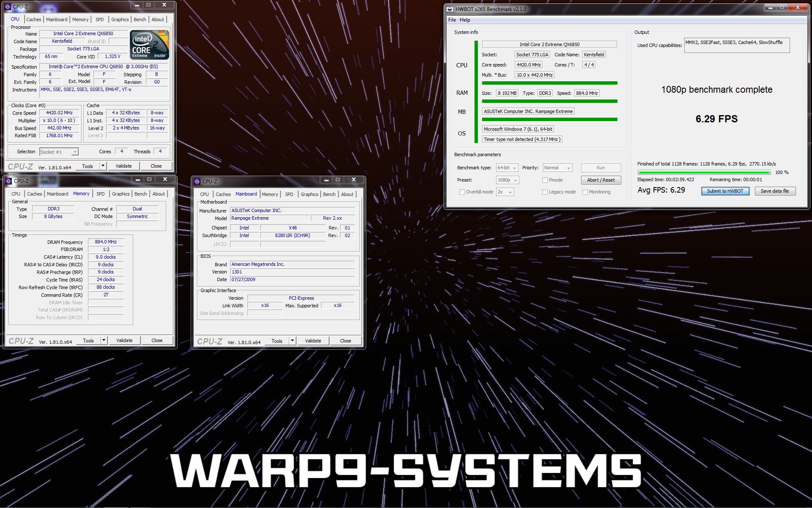Click CPU-Z title icon in Mainboard window
Image resolution: width=812 pixels, height=508 pixels.
(x=198, y=181)
